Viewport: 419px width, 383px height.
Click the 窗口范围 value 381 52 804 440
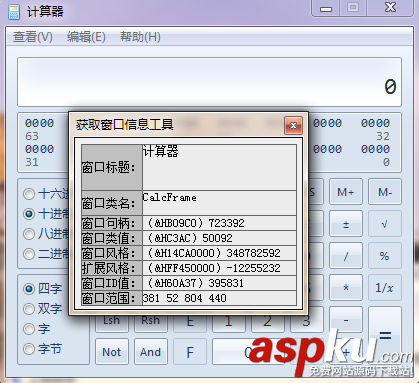(219, 298)
